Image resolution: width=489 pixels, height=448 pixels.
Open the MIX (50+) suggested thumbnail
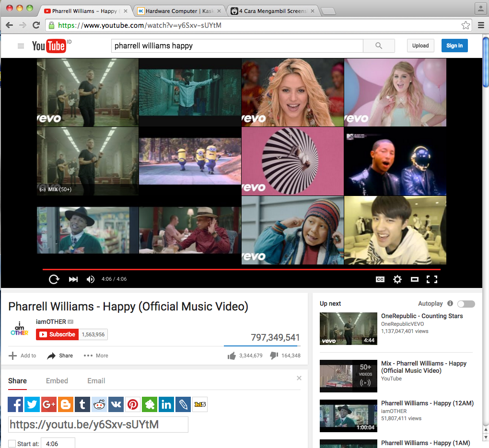(88, 161)
